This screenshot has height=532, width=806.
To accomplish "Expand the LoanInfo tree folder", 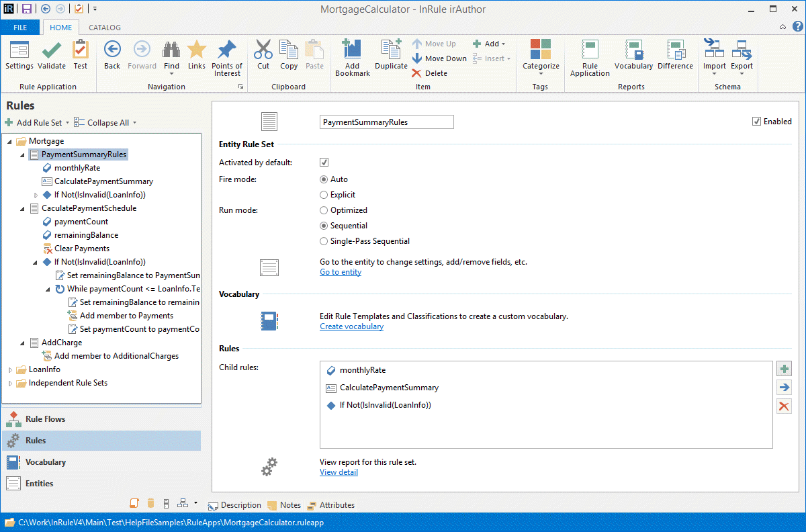I will click(x=10, y=369).
